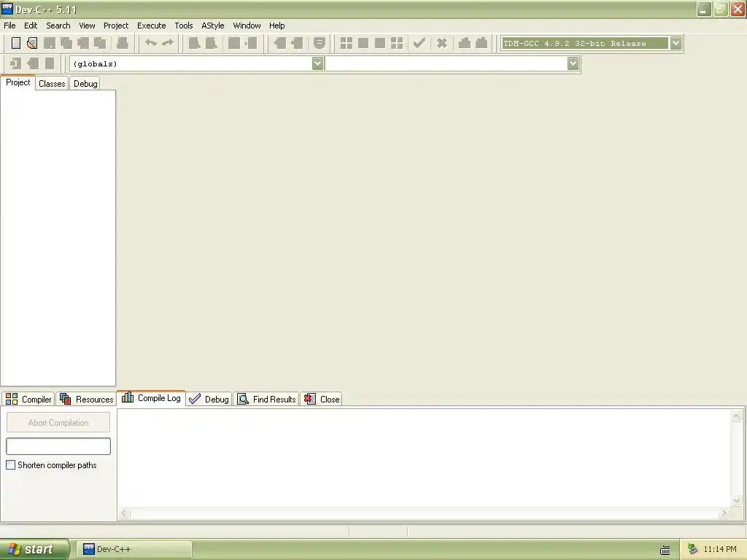Open the Tools menu
Image resolution: width=747 pixels, height=560 pixels.
click(x=183, y=26)
